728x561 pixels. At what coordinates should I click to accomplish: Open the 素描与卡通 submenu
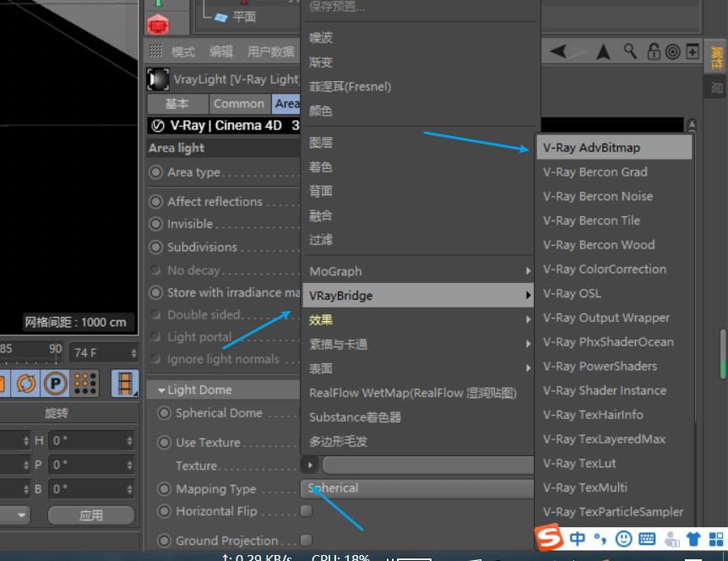(418, 344)
